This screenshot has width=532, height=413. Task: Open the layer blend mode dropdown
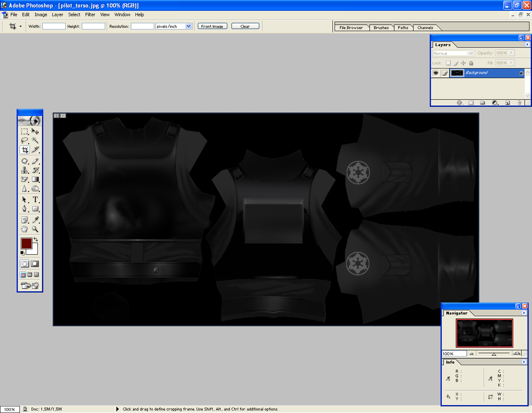pos(471,53)
